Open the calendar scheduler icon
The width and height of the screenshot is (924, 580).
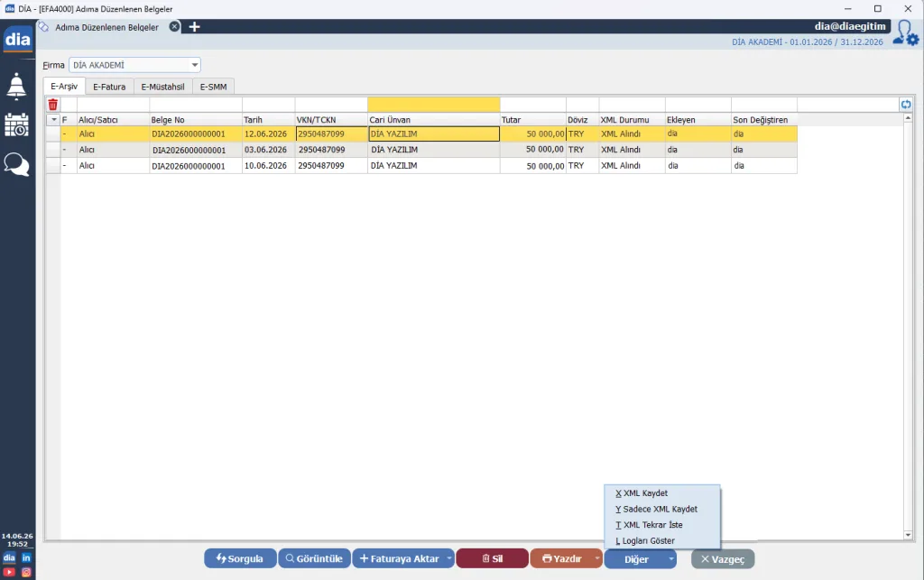click(x=16, y=124)
